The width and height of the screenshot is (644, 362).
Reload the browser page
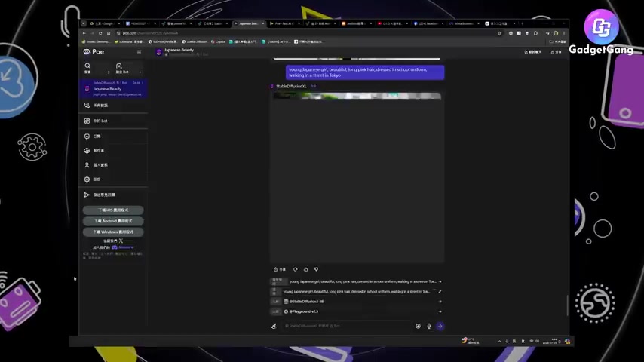100,33
